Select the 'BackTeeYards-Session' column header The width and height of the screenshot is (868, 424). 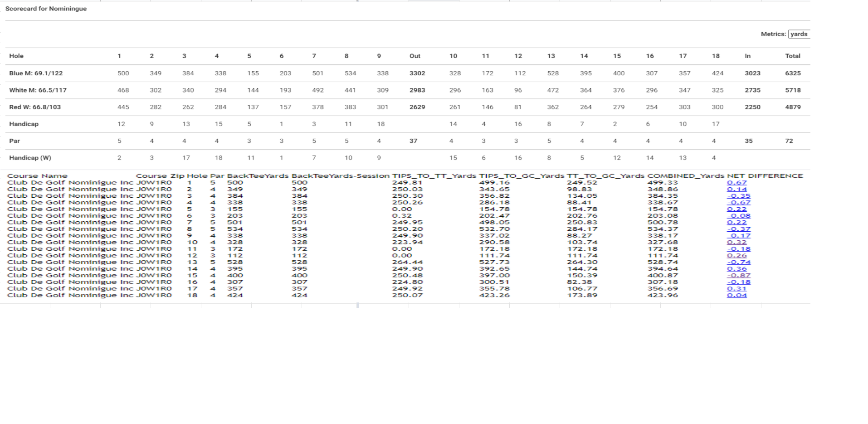tap(340, 176)
